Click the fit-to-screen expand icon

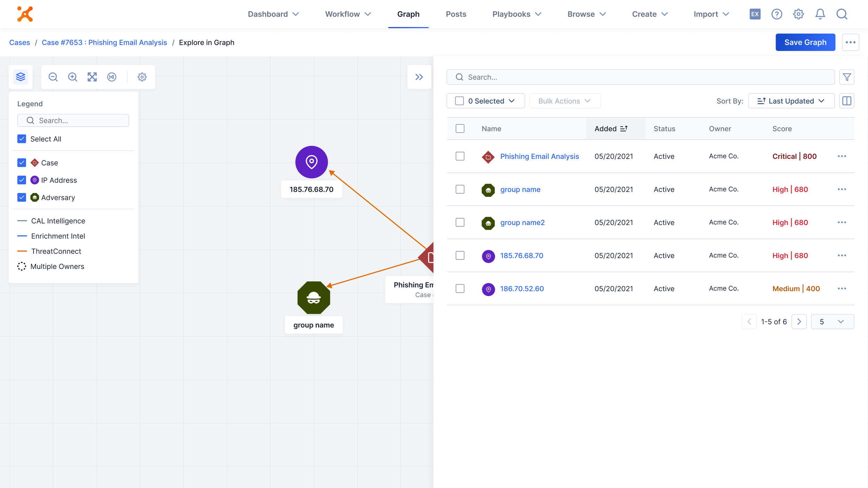(x=92, y=77)
